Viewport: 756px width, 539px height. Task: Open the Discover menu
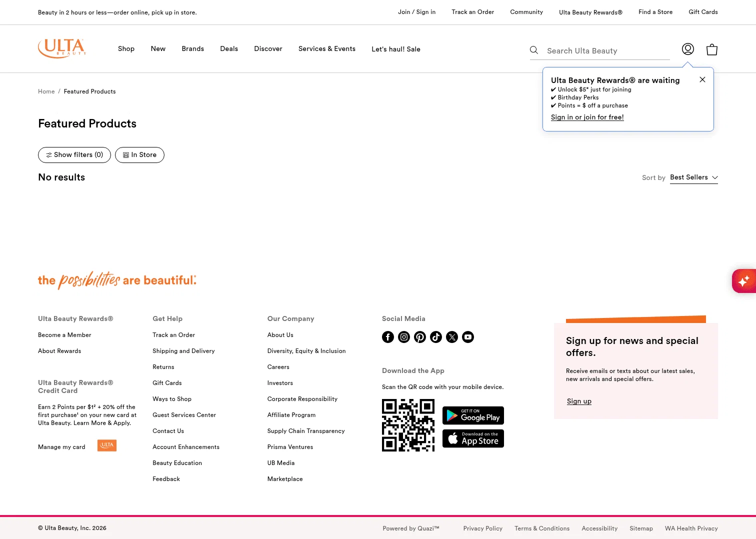(x=268, y=49)
